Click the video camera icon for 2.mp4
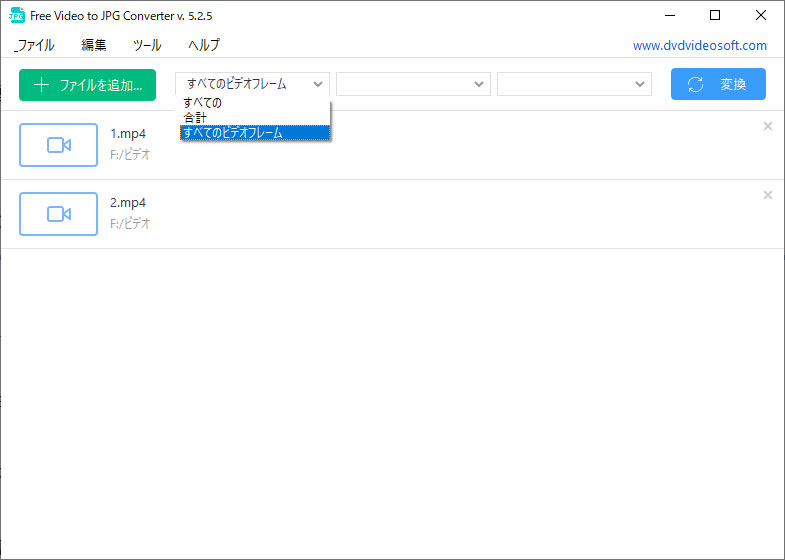 pyautogui.click(x=58, y=213)
